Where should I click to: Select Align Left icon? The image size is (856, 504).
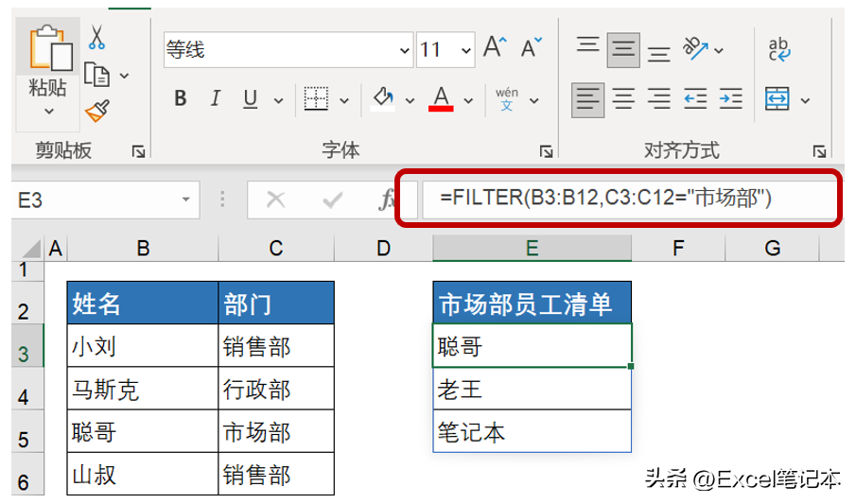click(x=588, y=100)
